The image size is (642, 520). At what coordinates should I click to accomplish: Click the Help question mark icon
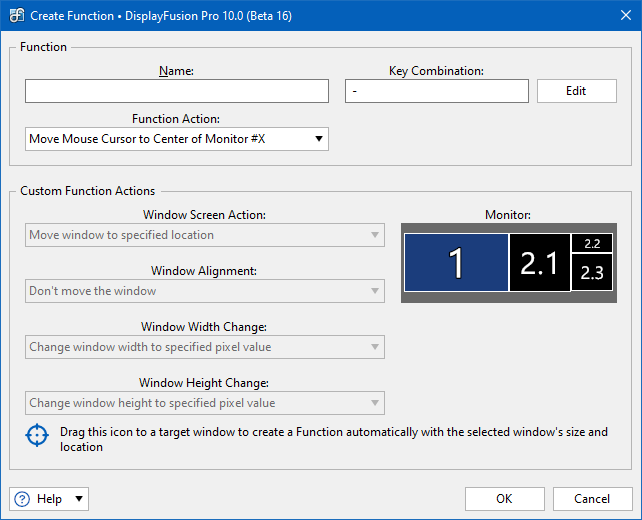[22, 499]
